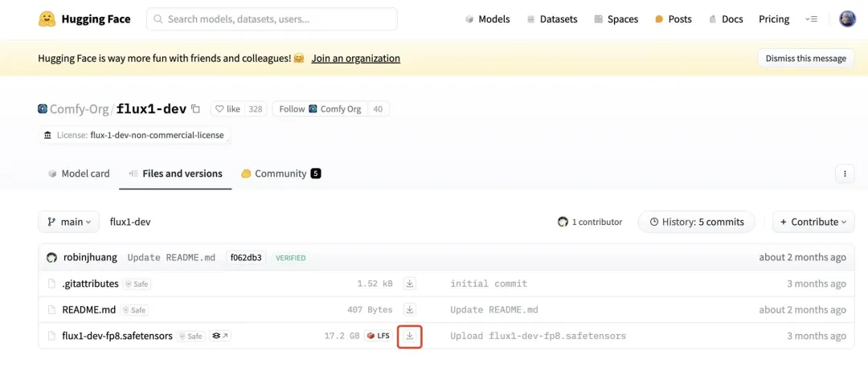Like the flux1-dev repository
This screenshot has width=868, height=384.
tap(227, 109)
